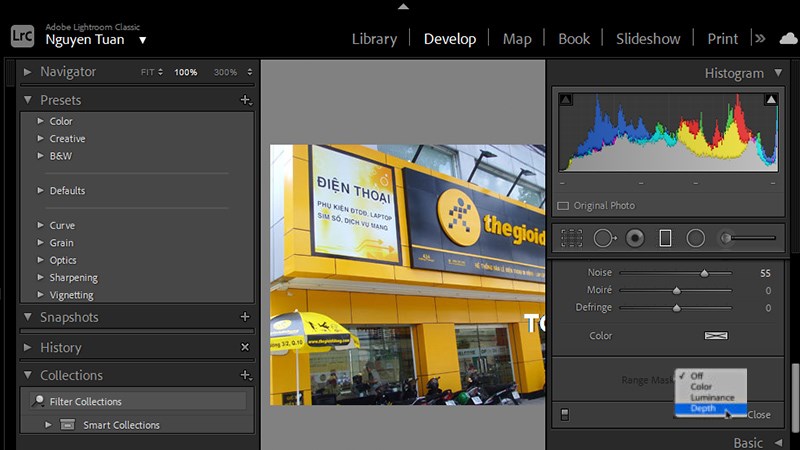Click the Close button in tool panel
Screen dimensions: 800x450
759,415
